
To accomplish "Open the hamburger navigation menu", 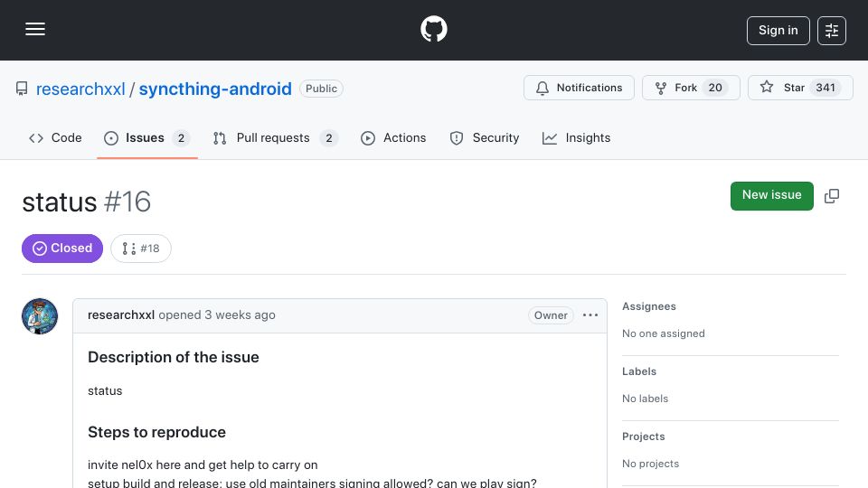I will tap(35, 29).
